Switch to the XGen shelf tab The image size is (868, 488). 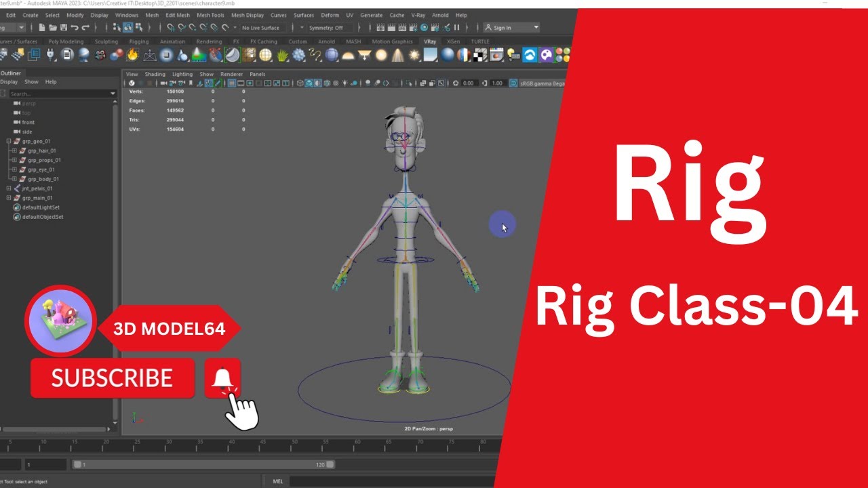453,41
